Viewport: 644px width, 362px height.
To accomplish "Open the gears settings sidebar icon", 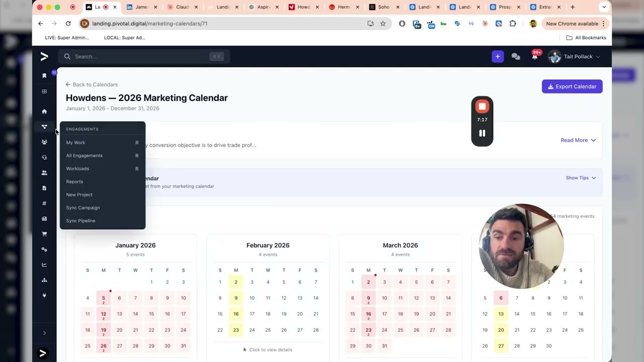I will (x=44, y=249).
